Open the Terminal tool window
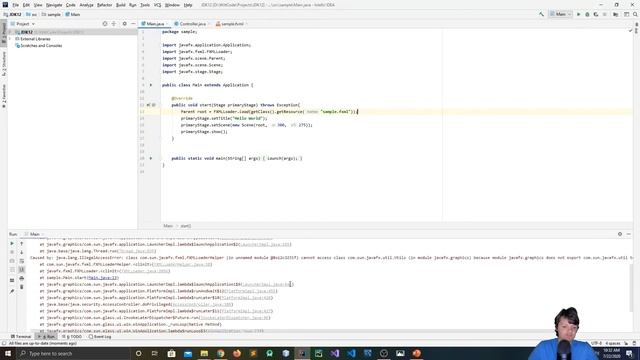The height and width of the screenshot is (360, 640). click(x=21, y=337)
